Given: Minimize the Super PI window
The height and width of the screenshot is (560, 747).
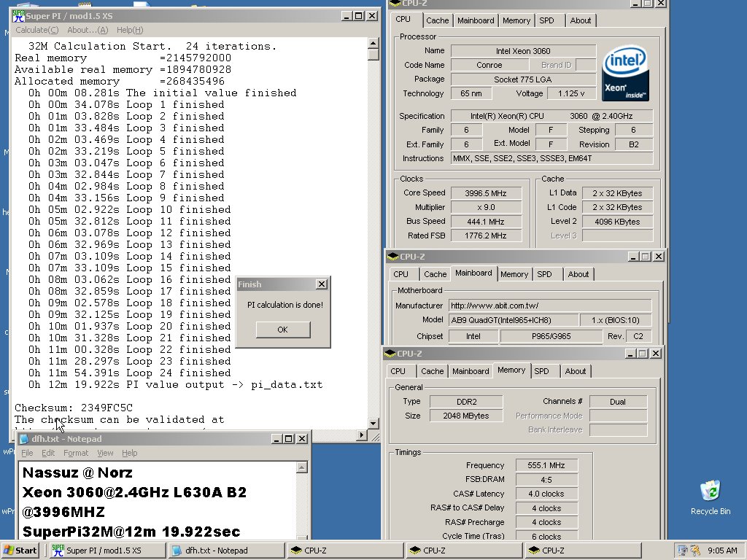Looking at the screenshot, I should pyautogui.click(x=347, y=16).
